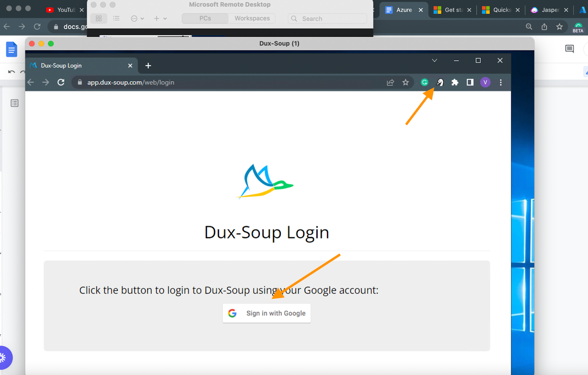
Task: Go back in the background Google Docs browser
Action: [7, 26]
